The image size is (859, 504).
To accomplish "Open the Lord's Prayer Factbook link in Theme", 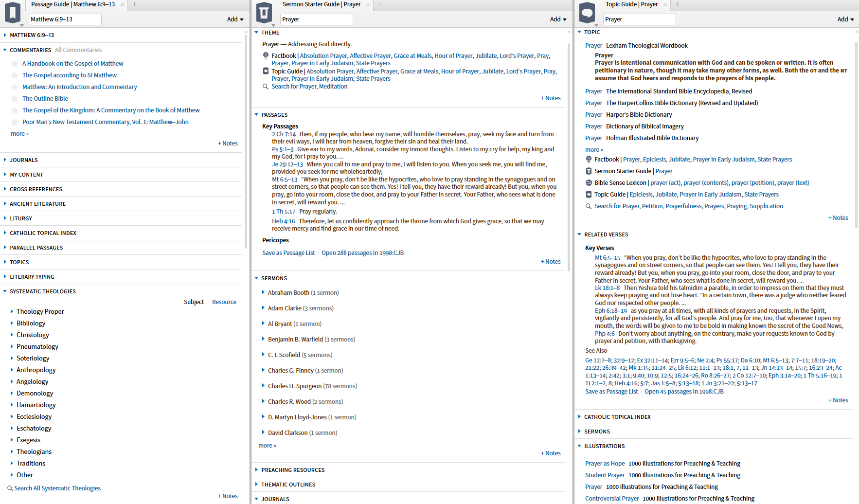I will [x=517, y=56].
